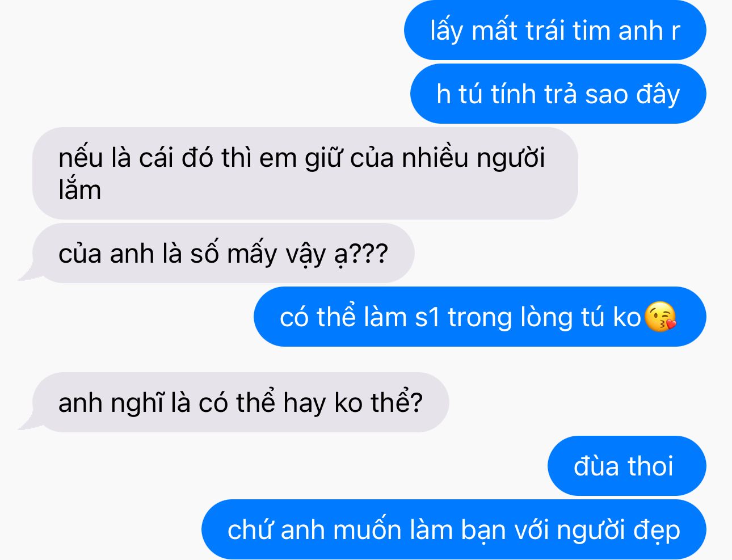The image size is (732, 560).
Task: Click the word 'lắm' on the second line
Action: coord(80,190)
